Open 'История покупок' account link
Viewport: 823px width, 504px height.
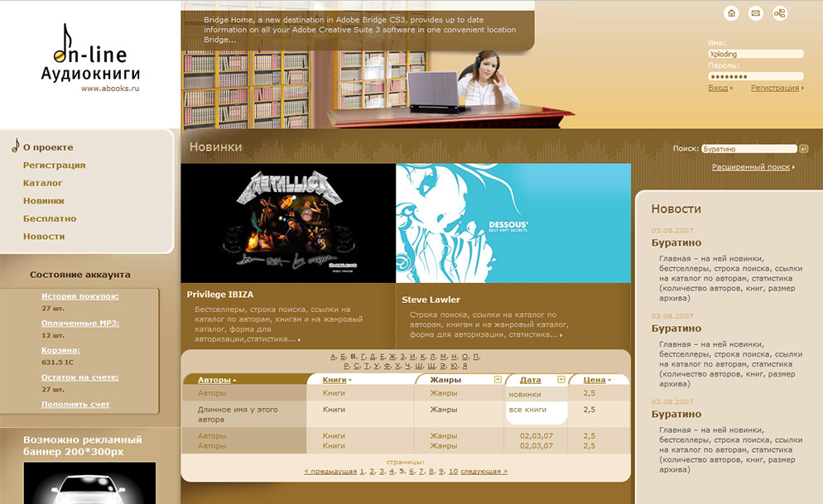[x=79, y=296]
